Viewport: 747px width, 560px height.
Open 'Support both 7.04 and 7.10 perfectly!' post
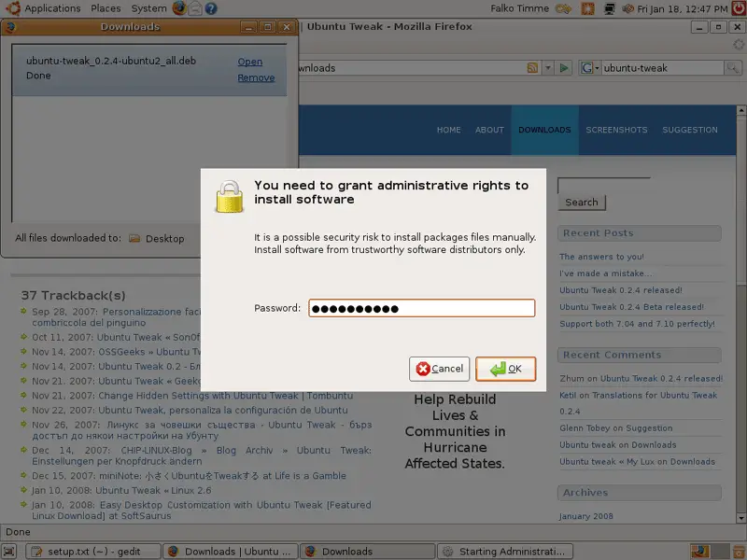638,324
